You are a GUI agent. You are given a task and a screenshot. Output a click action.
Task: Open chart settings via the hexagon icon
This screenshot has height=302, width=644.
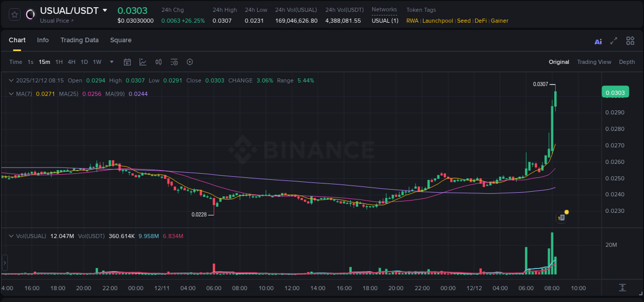(190, 61)
